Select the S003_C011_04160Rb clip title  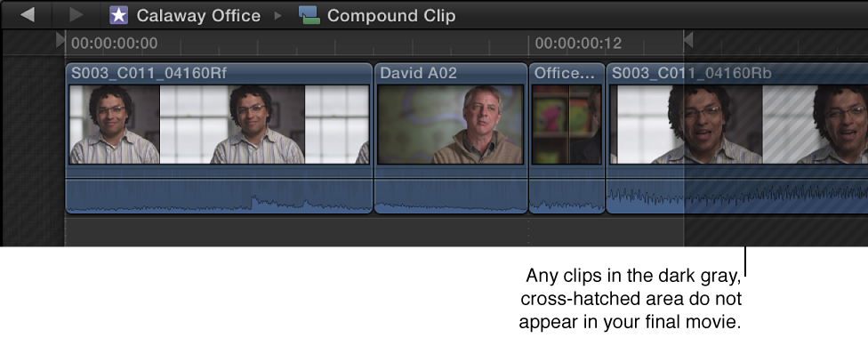tap(691, 74)
